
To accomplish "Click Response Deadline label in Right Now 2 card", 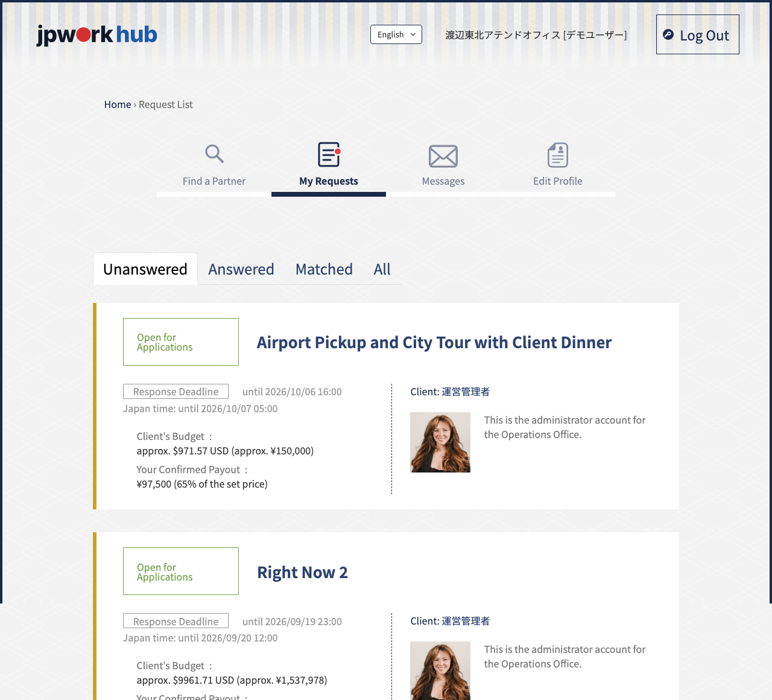I will pos(176,621).
